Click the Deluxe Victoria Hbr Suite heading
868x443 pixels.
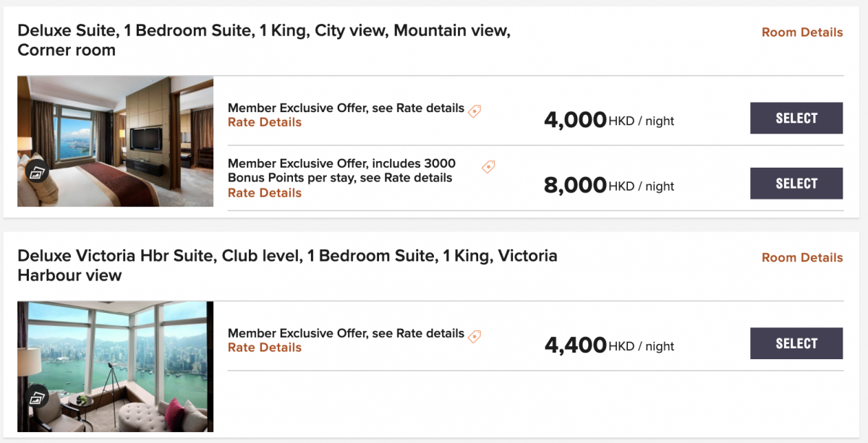point(287,266)
